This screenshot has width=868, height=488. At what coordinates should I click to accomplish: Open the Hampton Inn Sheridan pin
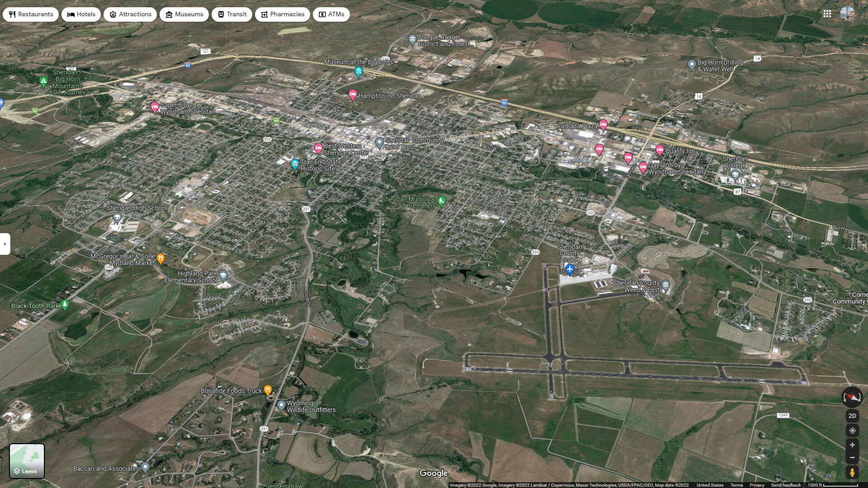click(353, 95)
